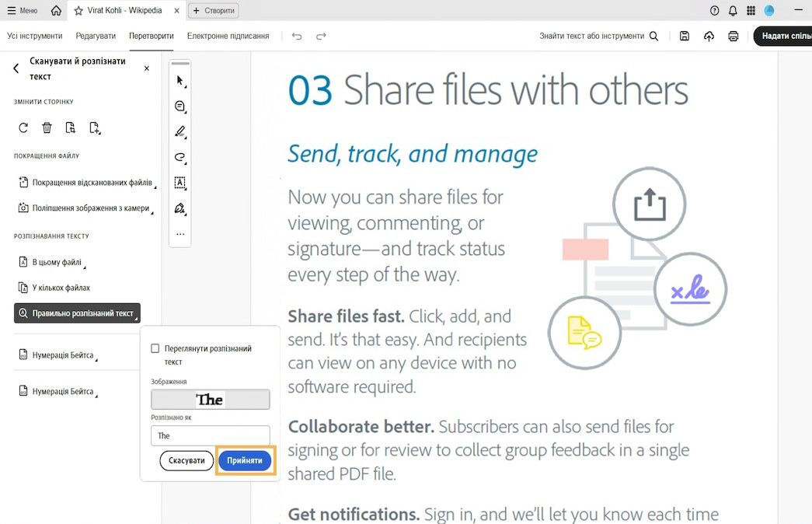The height and width of the screenshot is (524, 812).
Task: Upload file to cloud icon
Action: pos(709,36)
